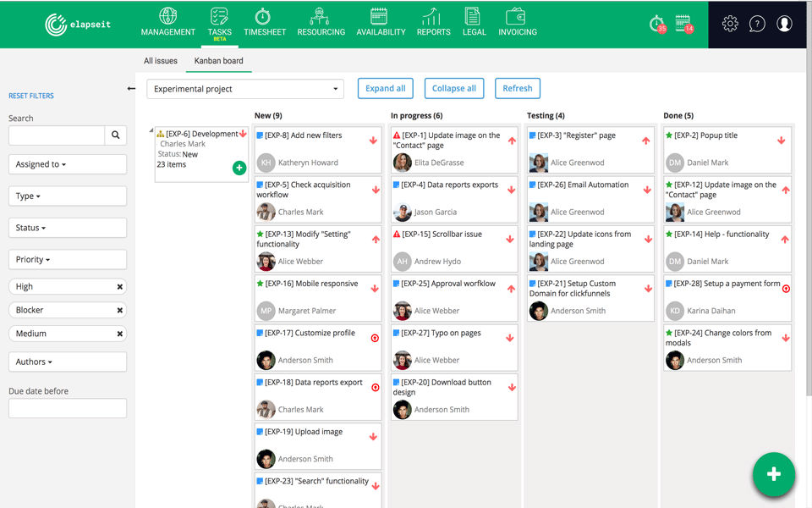Click priority arrow on EXP-8 Add new filters

point(373,141)
